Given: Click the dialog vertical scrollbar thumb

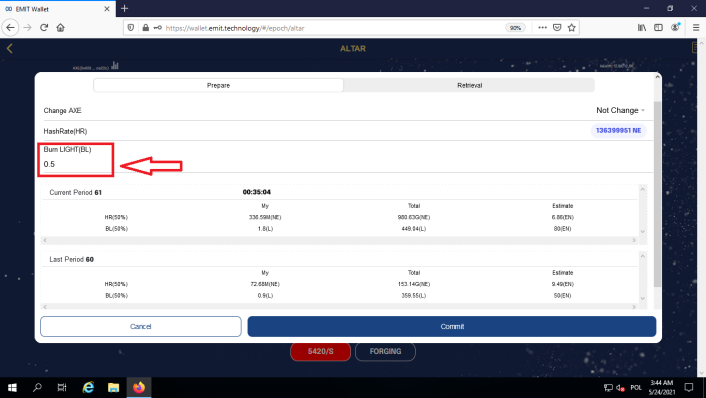Looking at the screenshot, I should [657, 194].
